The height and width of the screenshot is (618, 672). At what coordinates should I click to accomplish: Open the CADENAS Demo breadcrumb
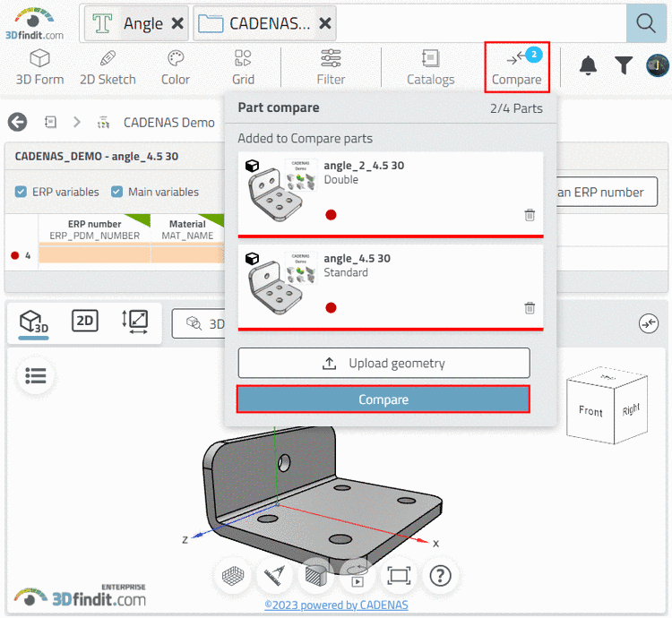(x=168, y=123)
